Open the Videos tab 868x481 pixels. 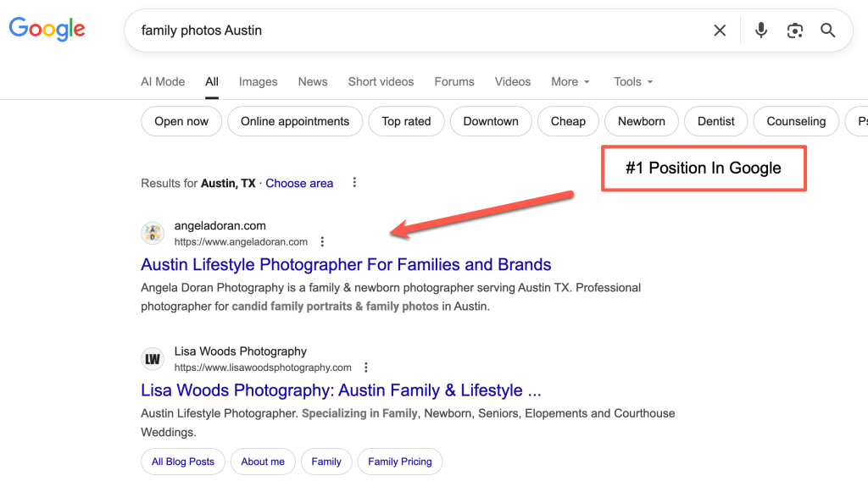[x=513, y=82]
